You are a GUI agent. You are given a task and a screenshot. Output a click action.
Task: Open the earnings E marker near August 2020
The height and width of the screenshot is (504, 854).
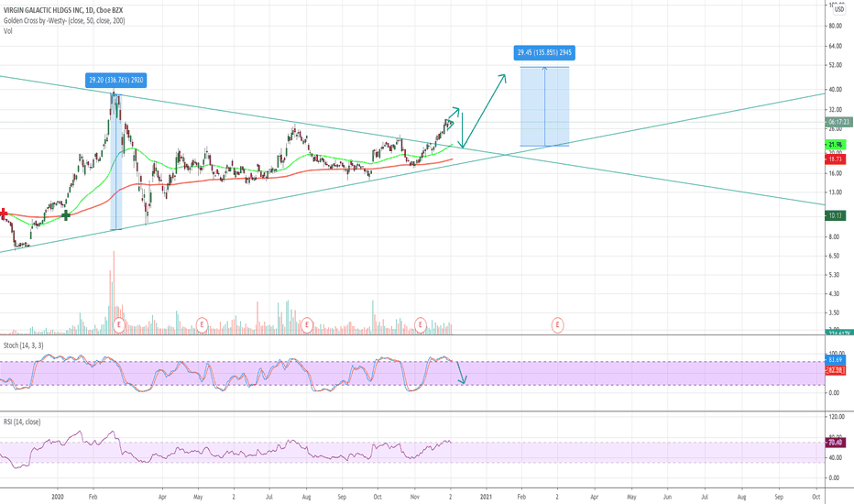(x=307, y=326)
